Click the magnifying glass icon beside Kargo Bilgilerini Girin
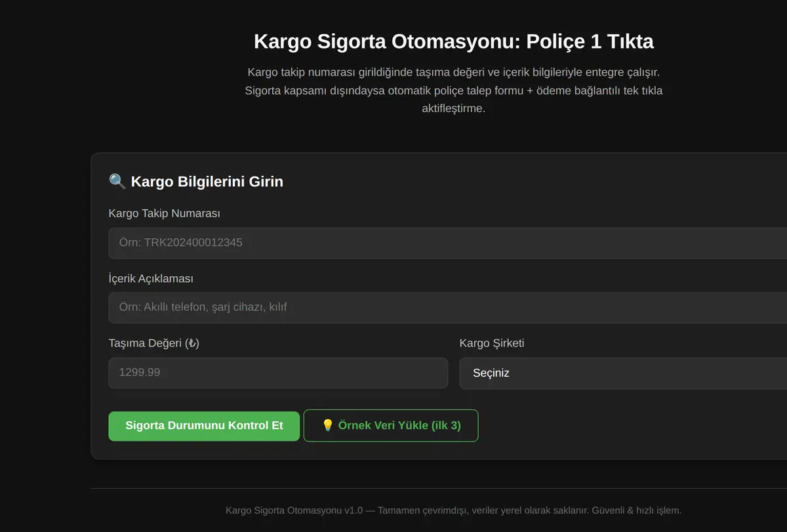The image size is (787, 532). pyautogui.click(x=117, y=182)
